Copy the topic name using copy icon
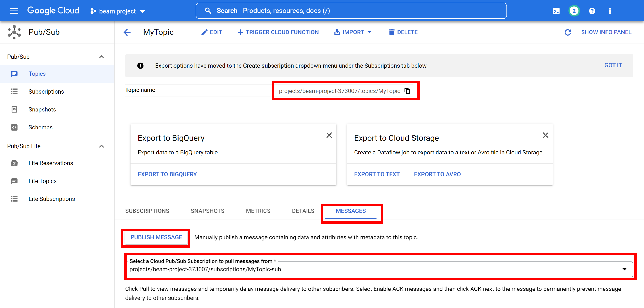644x308 pixels. tap(407, 91)
